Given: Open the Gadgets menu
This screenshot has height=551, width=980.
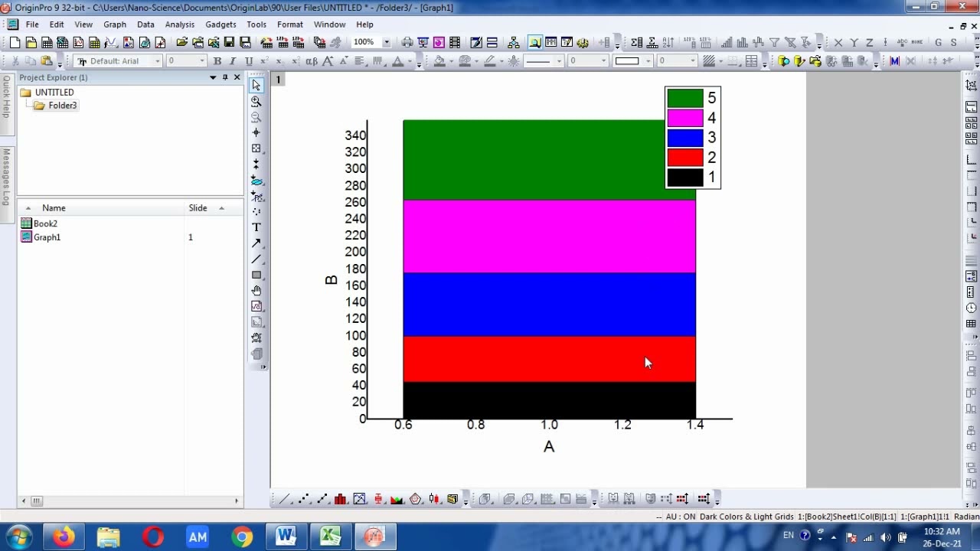Looking at the screenshot, I should tap(220, 24).
